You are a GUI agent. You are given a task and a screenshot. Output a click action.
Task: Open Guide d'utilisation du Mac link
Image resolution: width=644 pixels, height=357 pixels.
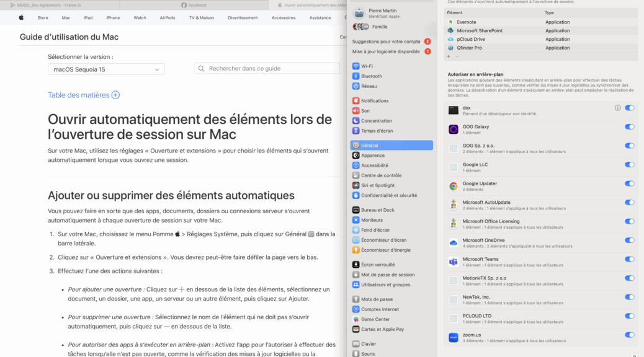pos(69,37)
